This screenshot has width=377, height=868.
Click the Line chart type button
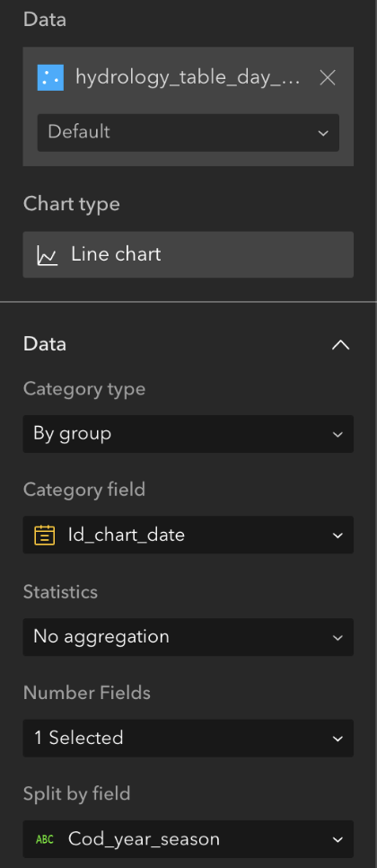pyautogui.click(x=188, y=254)
